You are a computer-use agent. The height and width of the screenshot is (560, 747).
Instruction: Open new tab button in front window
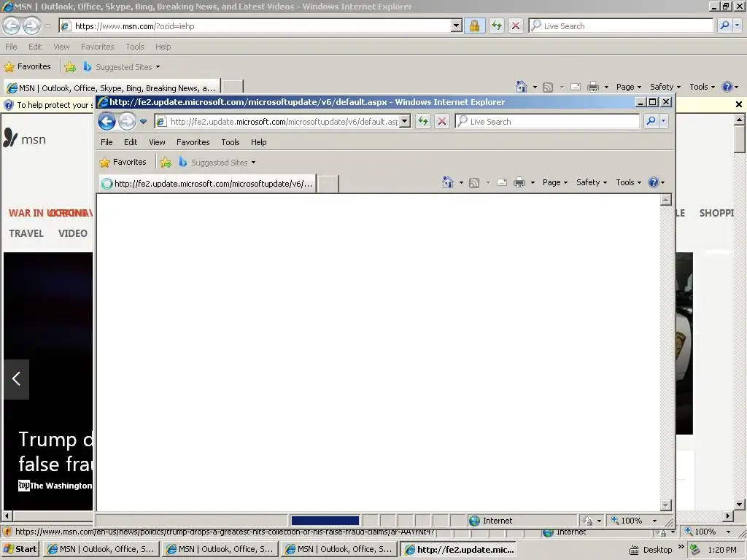[328, 184]
